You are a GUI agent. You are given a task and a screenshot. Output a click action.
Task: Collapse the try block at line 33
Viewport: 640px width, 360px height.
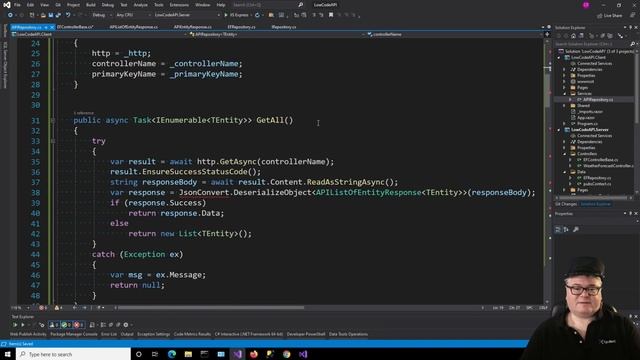(53, 141)
